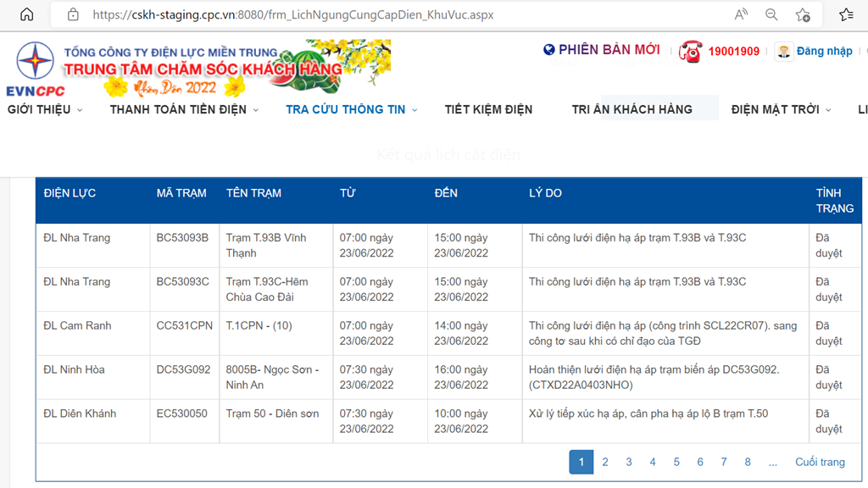This screenshot has width=868, height=488.
Task: Click the zoom magnifier icon
Action: pos(771,14)
